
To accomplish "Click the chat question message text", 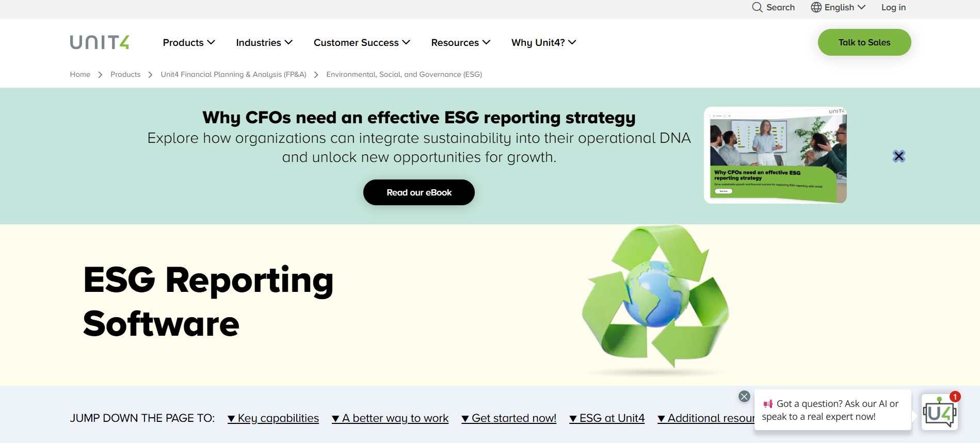I will (x=830, y=410).
